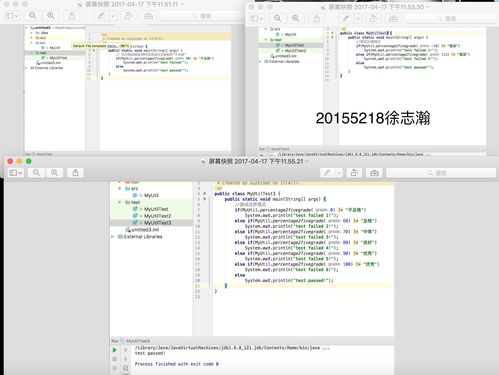499x375 pixels.
Task: Click the run gutter arrow beside public class MyUtilTest3
Action: (205, 193)
